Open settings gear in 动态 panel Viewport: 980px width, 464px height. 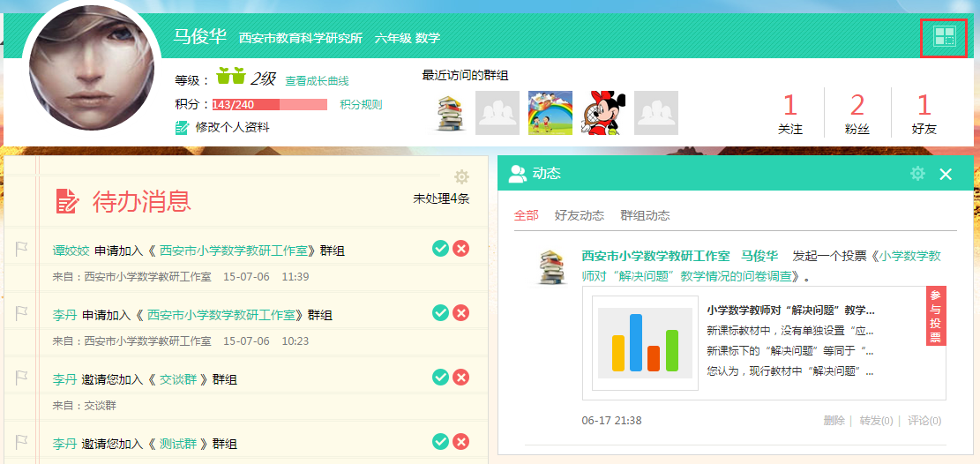(917, 173)
